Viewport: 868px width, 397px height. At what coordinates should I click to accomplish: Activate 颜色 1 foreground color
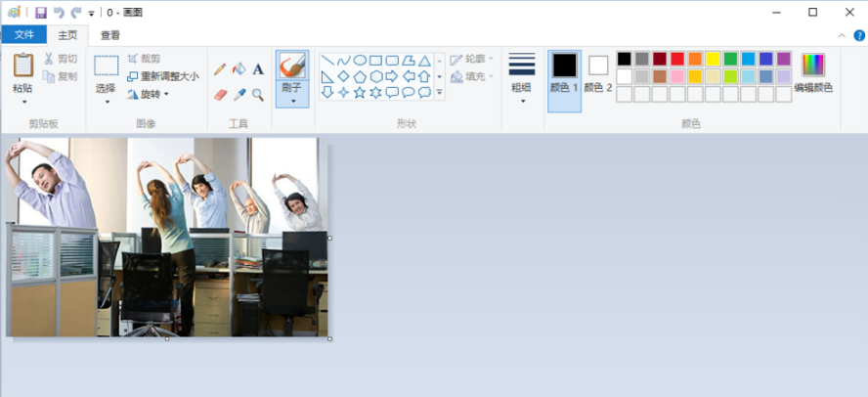(564, 73)
